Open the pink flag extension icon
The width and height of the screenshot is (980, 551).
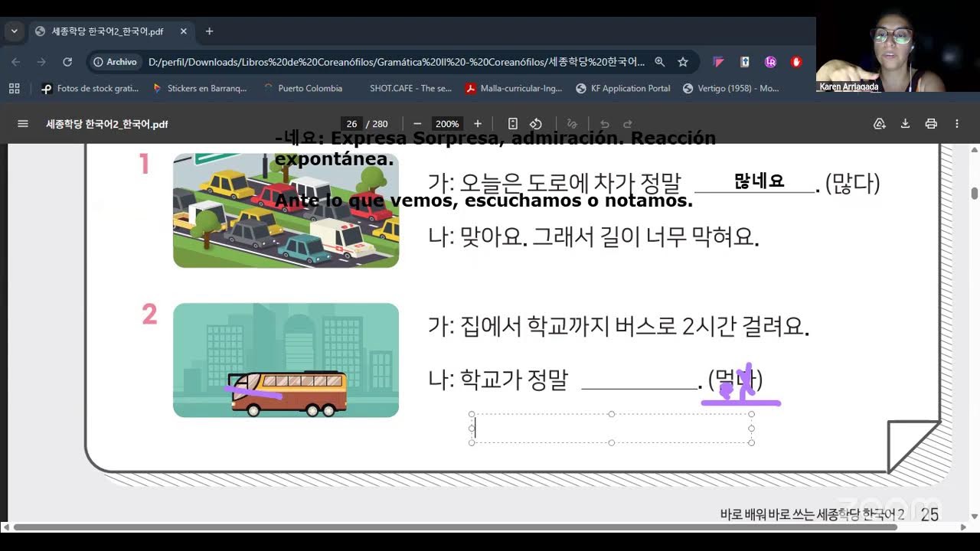(718, 62)
